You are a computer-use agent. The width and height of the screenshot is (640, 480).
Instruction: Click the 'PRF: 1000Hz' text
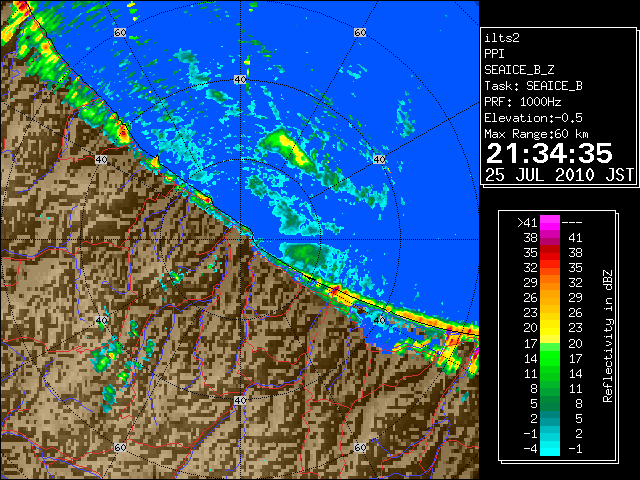[x=522, y=102]
